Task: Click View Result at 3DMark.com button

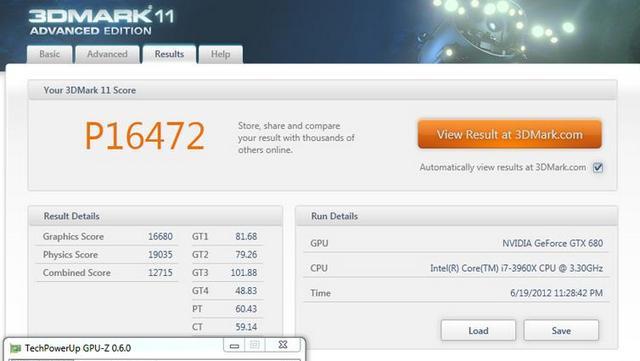Action: point(509,134)
